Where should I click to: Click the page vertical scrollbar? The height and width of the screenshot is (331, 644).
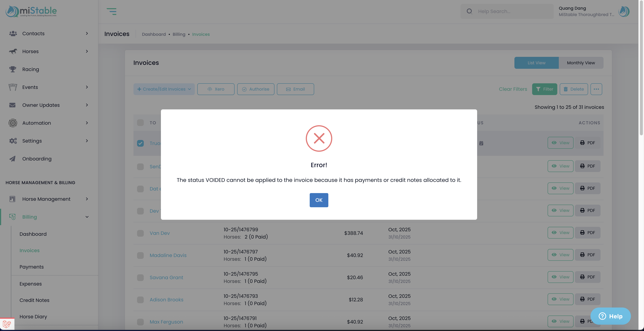click(x=641, y=67)
